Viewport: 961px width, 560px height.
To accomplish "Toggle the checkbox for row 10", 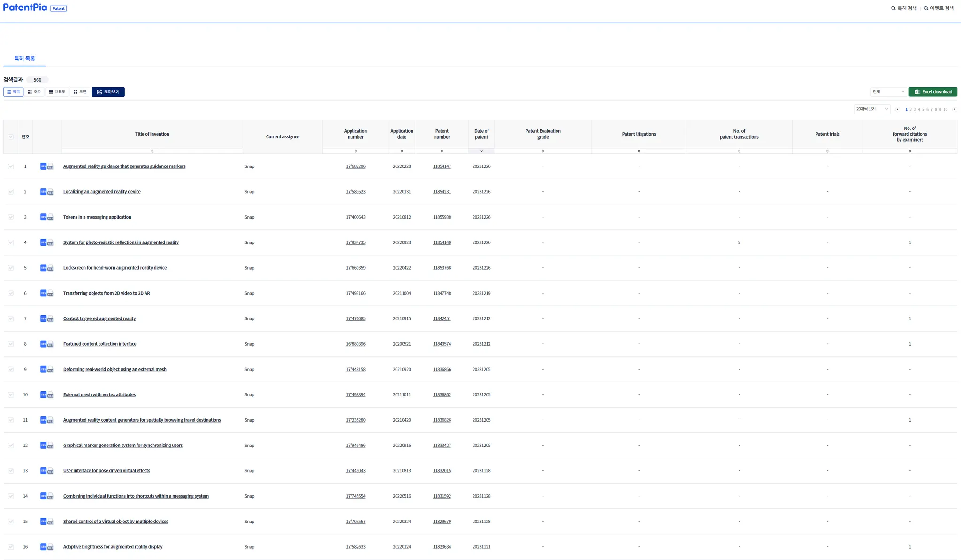I will [x=11, y=394].
